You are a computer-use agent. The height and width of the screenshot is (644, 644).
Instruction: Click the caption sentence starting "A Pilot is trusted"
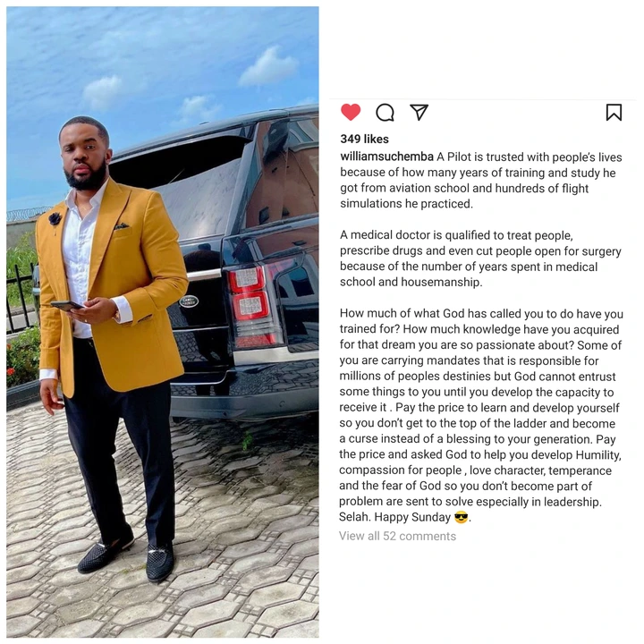coord(480,180)
